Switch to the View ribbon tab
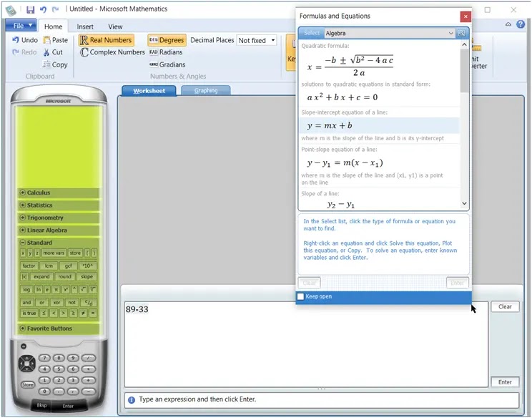 click(115, 26)
